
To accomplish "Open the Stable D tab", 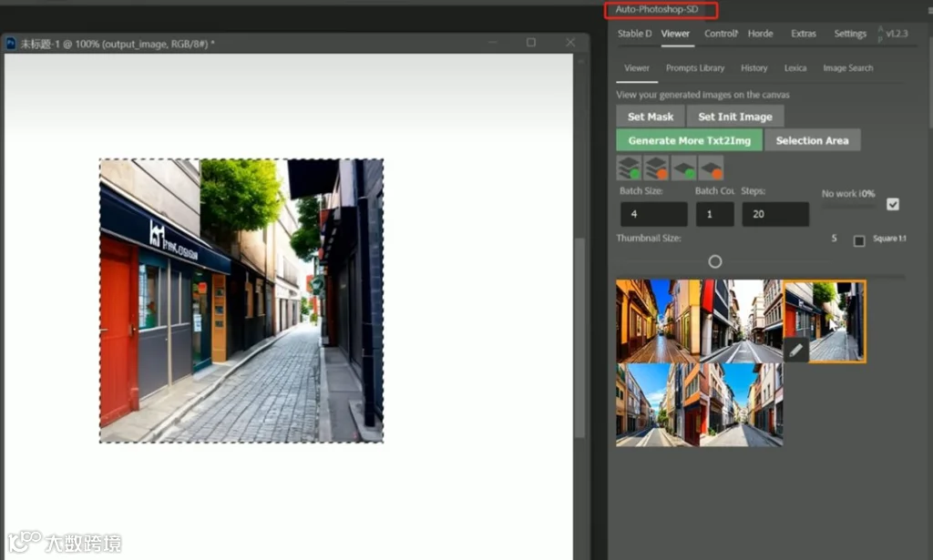I will (634, 34).
